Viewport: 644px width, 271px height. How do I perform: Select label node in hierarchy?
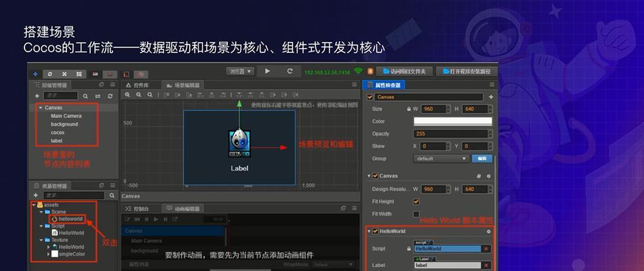tap(56, 140)
